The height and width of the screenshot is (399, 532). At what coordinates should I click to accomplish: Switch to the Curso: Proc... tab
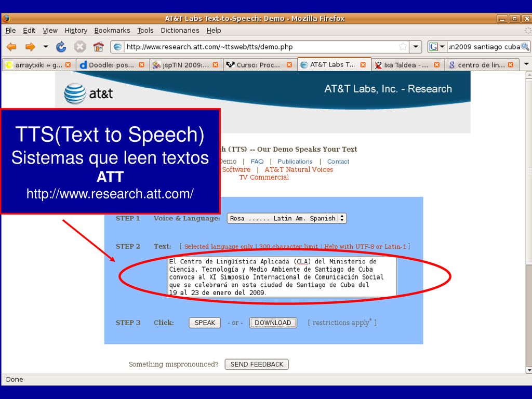click(259, 64)
